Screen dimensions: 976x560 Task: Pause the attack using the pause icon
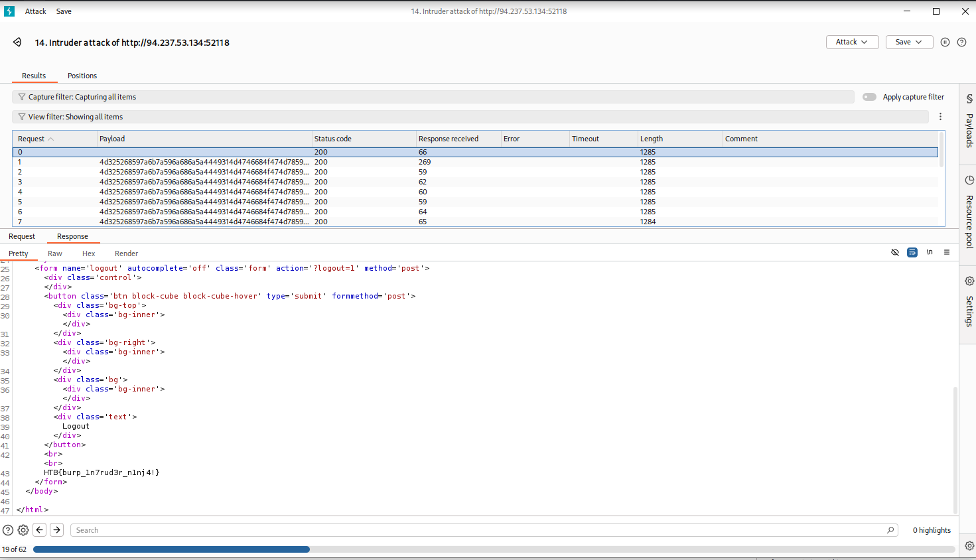(x=945, y=42)
